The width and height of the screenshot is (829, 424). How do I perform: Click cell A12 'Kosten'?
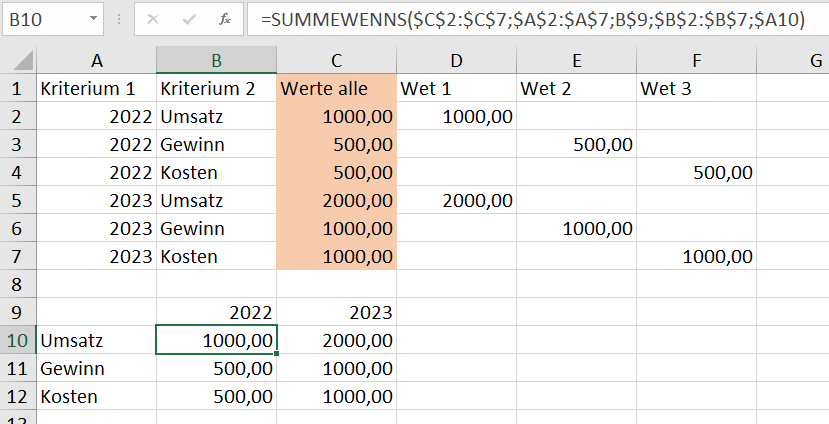coord(97,397)
